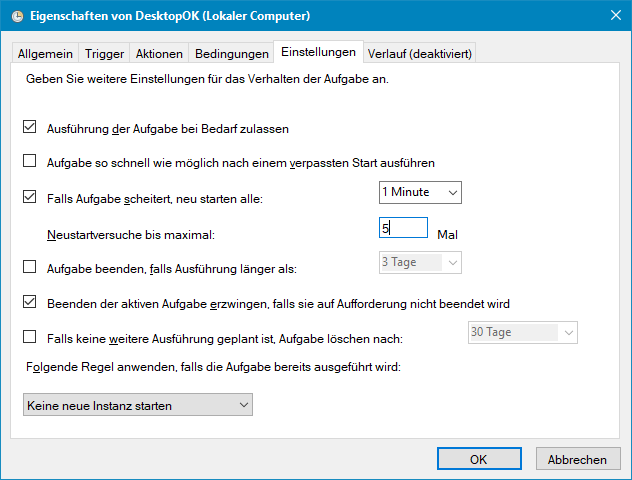This screenshot has height=480, width=632.
Task: Click the window title 'Eigenschaften von DesktopOK'
Action: tap(170, 16)
